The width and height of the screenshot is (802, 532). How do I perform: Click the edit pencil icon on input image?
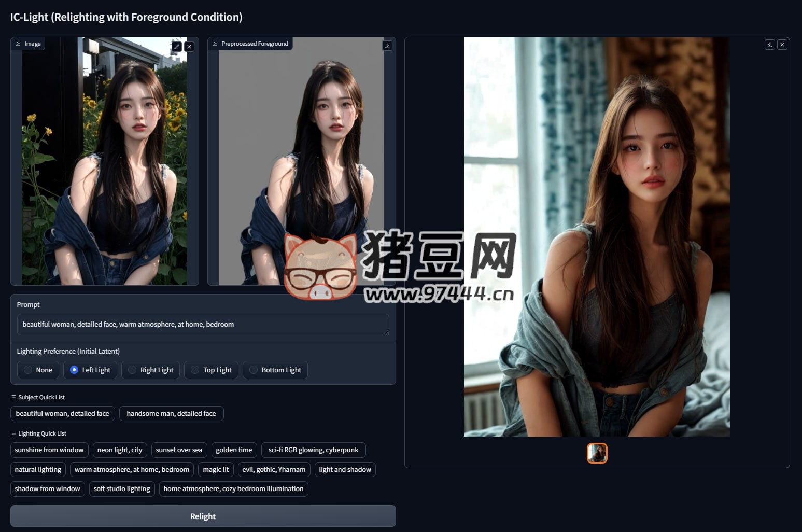(177, 47)
